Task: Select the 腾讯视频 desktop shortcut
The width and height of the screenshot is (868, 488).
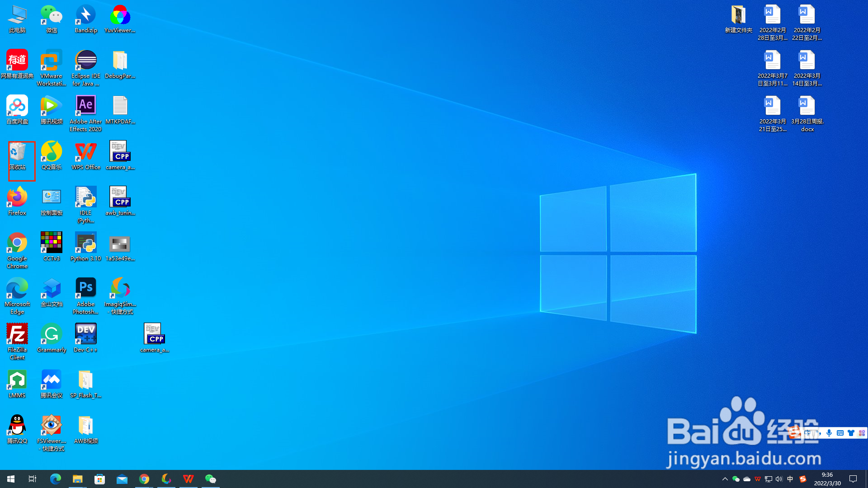Action: [52, 110]
